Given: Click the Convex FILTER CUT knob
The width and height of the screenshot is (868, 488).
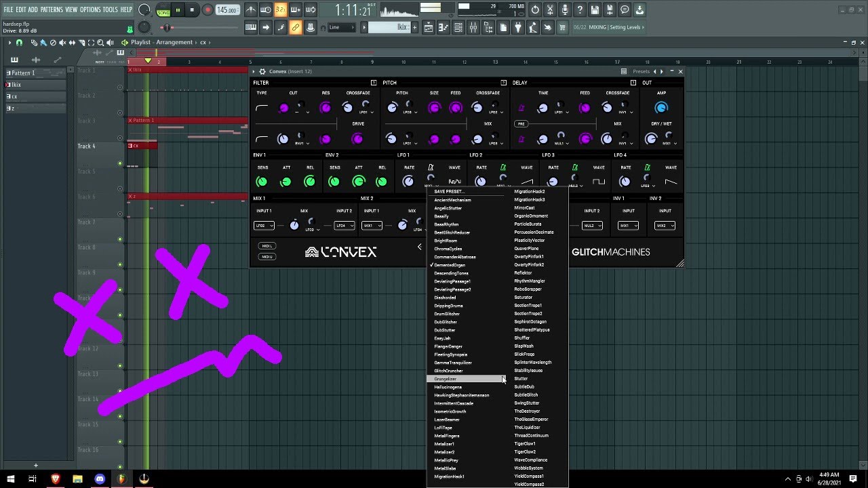Looking at the screenshot, I should coord(283,108).
